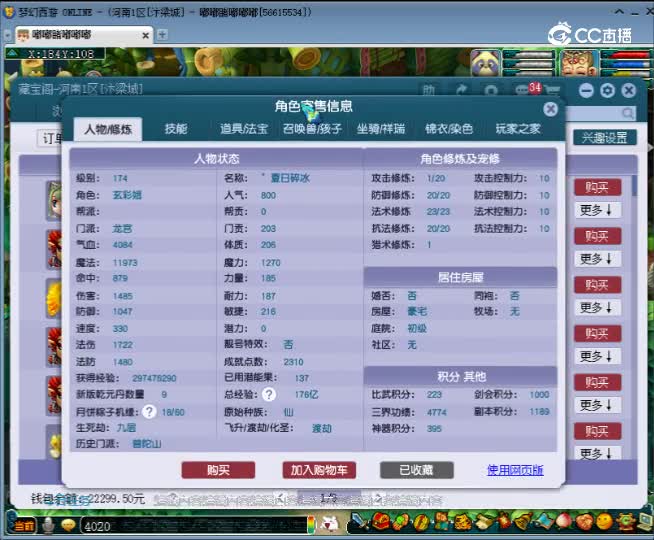Focus the chat input showing 4020
The width and height of the screenshot is (654, 540).
194,526
